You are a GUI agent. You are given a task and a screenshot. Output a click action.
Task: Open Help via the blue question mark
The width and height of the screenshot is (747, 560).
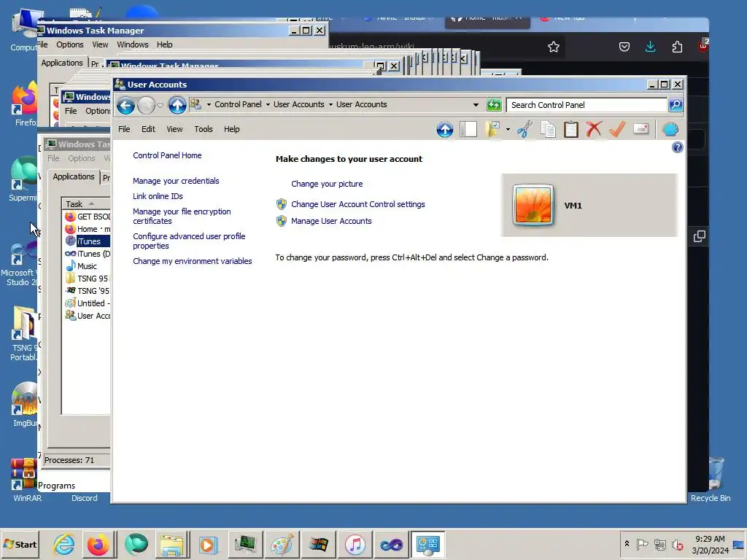coord(678,147)
